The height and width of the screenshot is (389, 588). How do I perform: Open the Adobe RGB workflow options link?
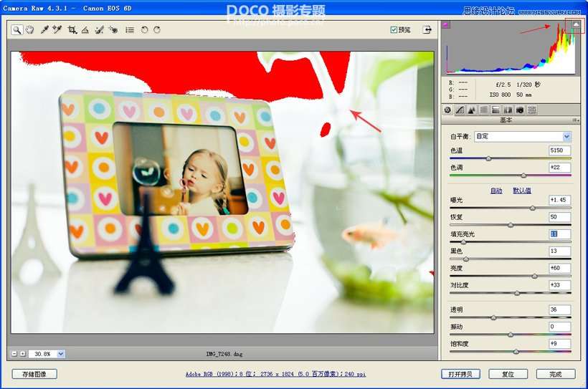[x=275, y=374]
